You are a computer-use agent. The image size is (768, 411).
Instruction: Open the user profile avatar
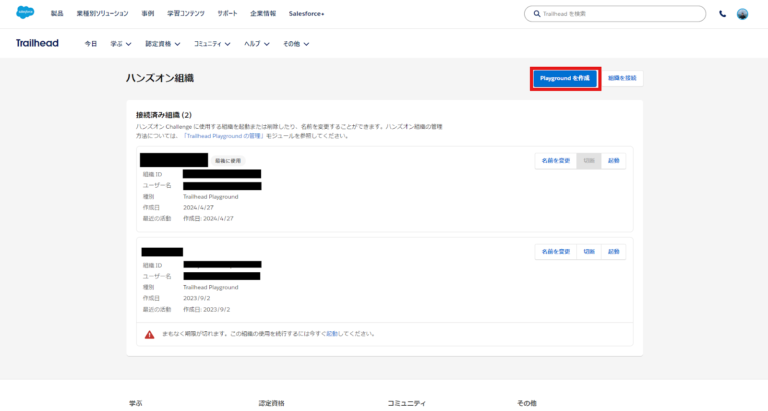point(742,14)
